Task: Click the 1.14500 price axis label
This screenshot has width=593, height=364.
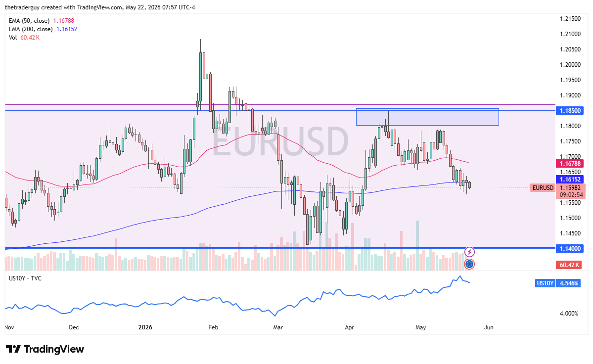Action: pyautogui.click(x=570, y=233)
